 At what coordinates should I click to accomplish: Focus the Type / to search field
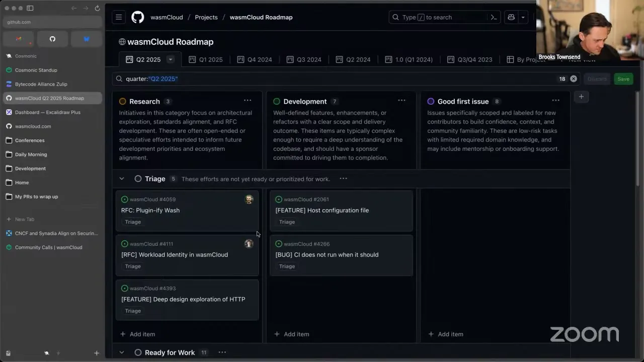(x=437, y=17)
